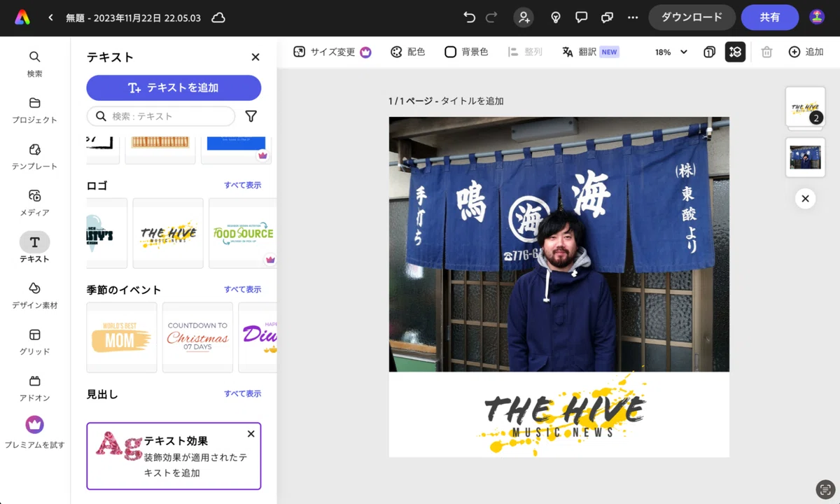Open the text filter funnel icon
The height and width of the screenshot is (504, 840).
[251, 116]
